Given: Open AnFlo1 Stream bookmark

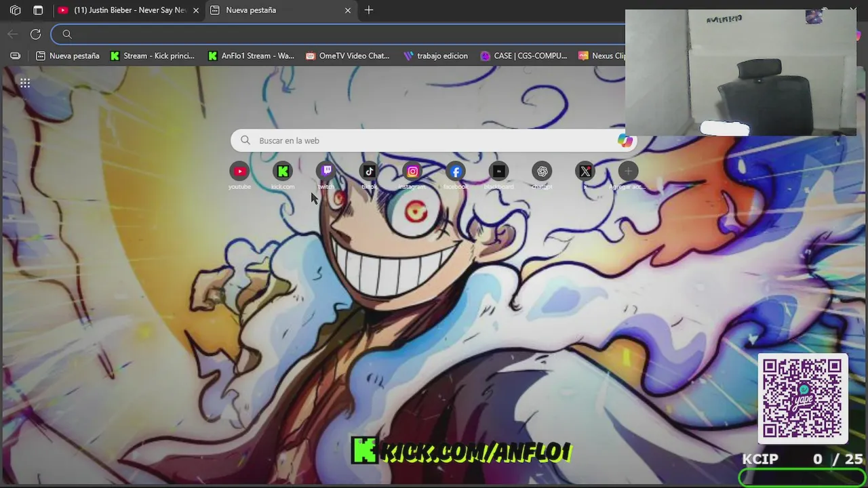Looking at the screenshot, I should coord(251,56).
